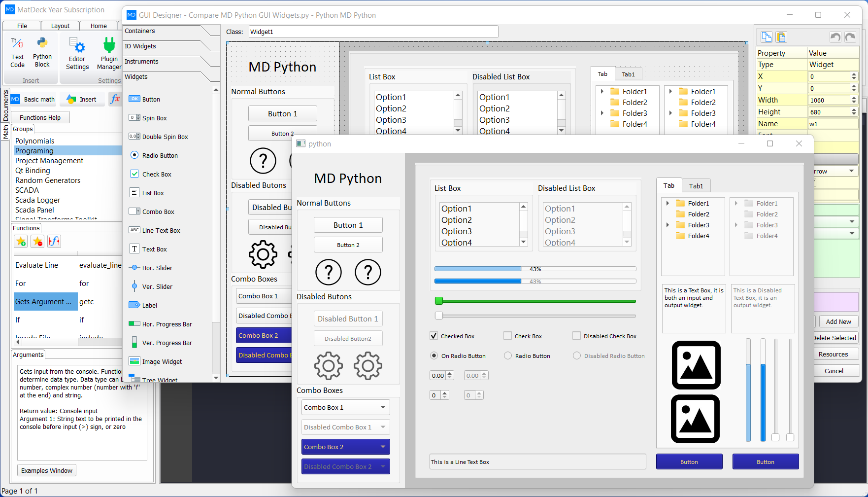868x497 pixels.
Task: Click the redo arrow in property panel
Action: pyautogui.click(x=850, y=37)
